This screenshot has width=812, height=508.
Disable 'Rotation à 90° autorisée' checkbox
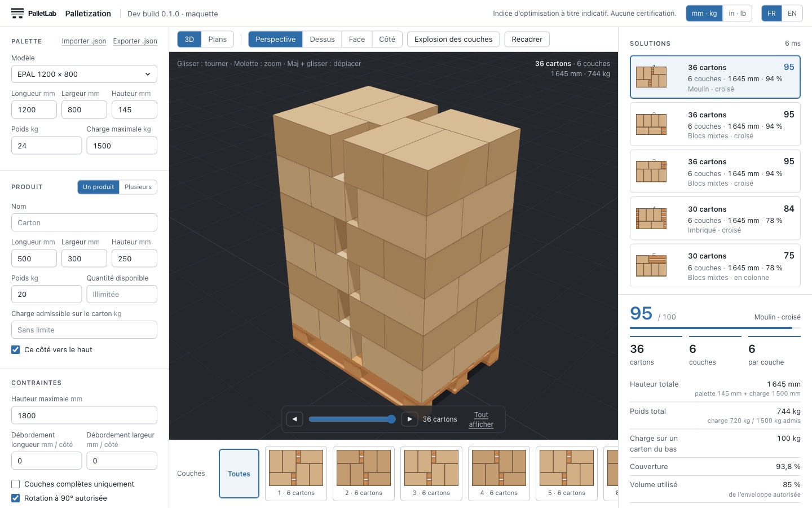point(16,498)
